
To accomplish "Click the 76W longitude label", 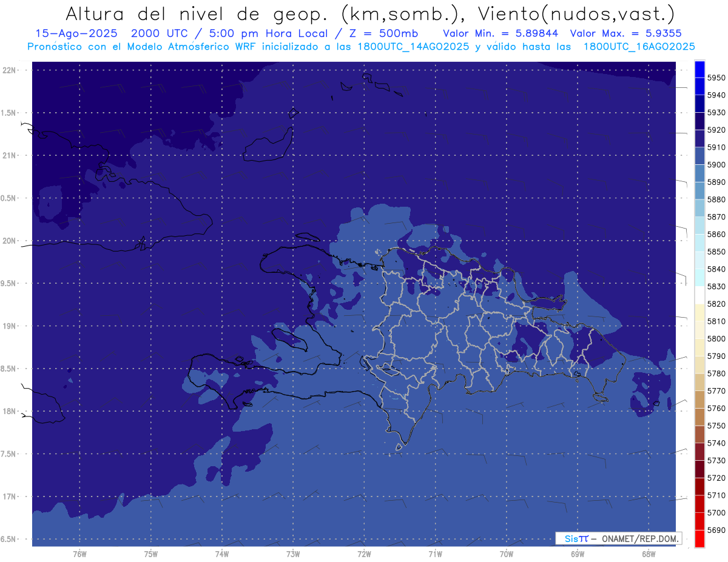I will [x=79, y=554].
